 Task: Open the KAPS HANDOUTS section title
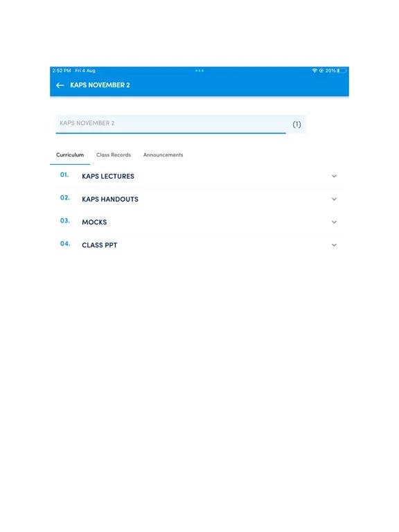click(x=110, y=199)
